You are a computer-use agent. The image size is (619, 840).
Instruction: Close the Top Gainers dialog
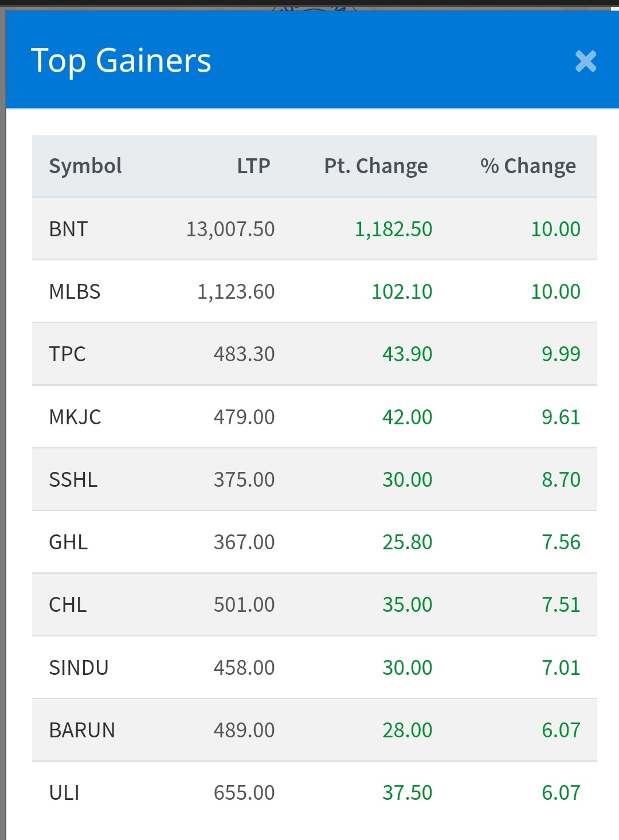click(585, 61)
